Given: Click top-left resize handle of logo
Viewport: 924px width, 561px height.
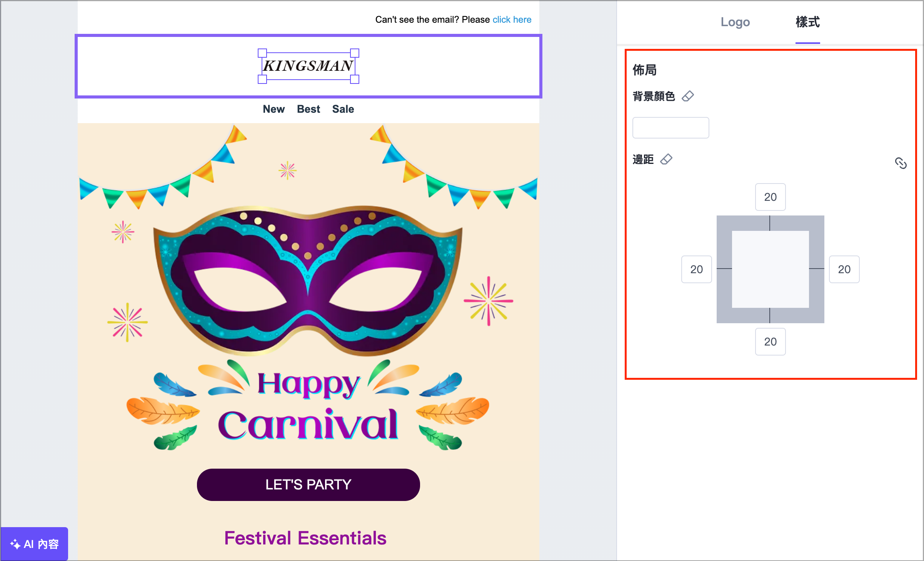Looking at the screenshot, I should click(x=262, y=53).
